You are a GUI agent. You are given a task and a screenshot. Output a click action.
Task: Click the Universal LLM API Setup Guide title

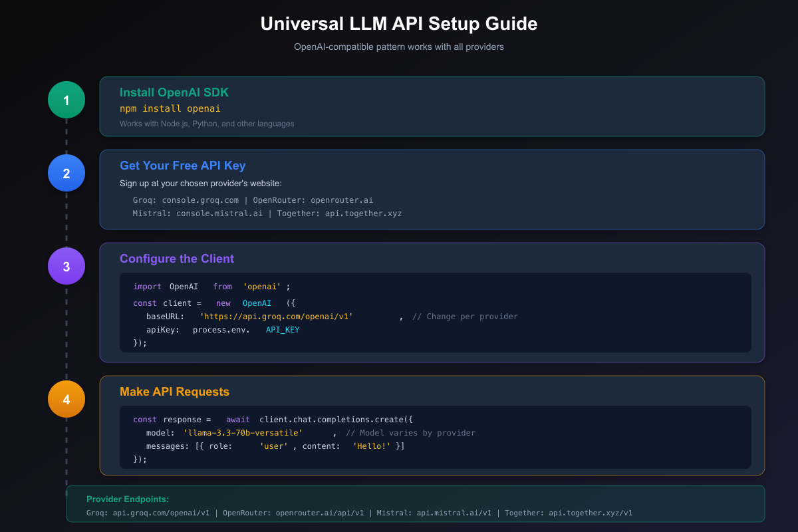coord(399,24)
